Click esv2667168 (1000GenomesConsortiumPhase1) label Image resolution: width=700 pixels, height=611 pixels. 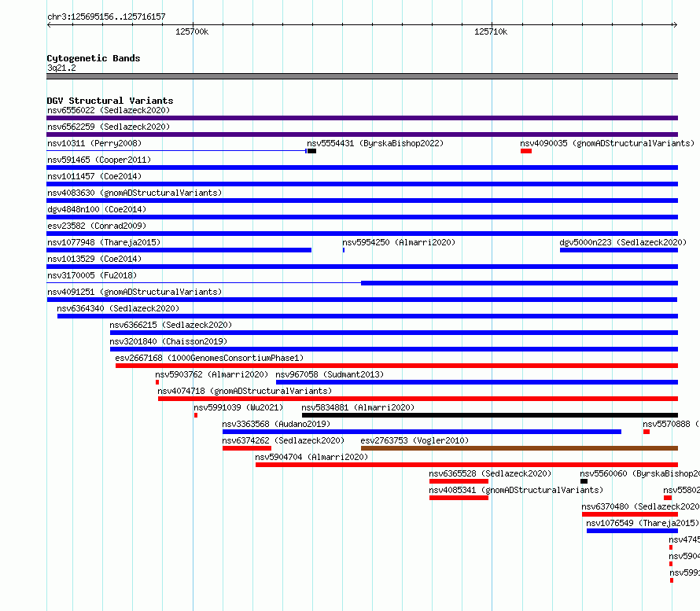pos(209,358)
